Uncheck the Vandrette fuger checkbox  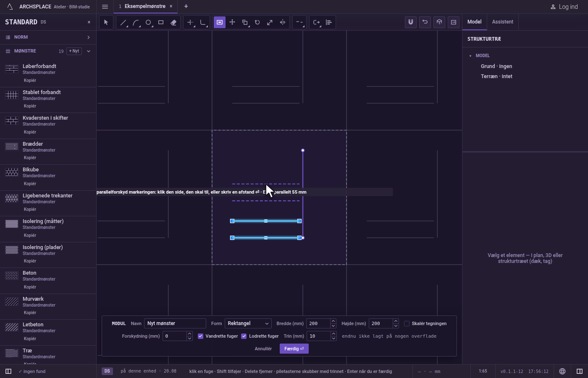click(x=201, y=336)
